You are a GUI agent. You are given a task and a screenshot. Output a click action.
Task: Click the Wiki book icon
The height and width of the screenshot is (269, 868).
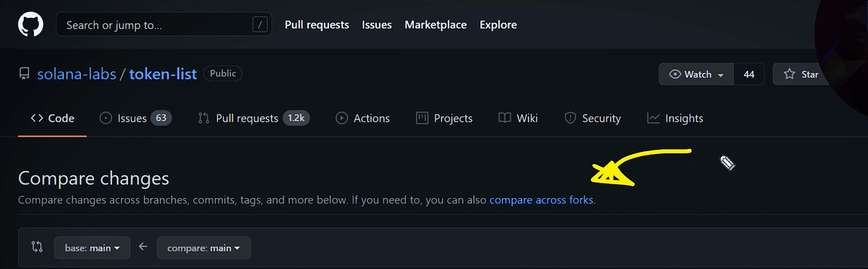click(505, 118)
